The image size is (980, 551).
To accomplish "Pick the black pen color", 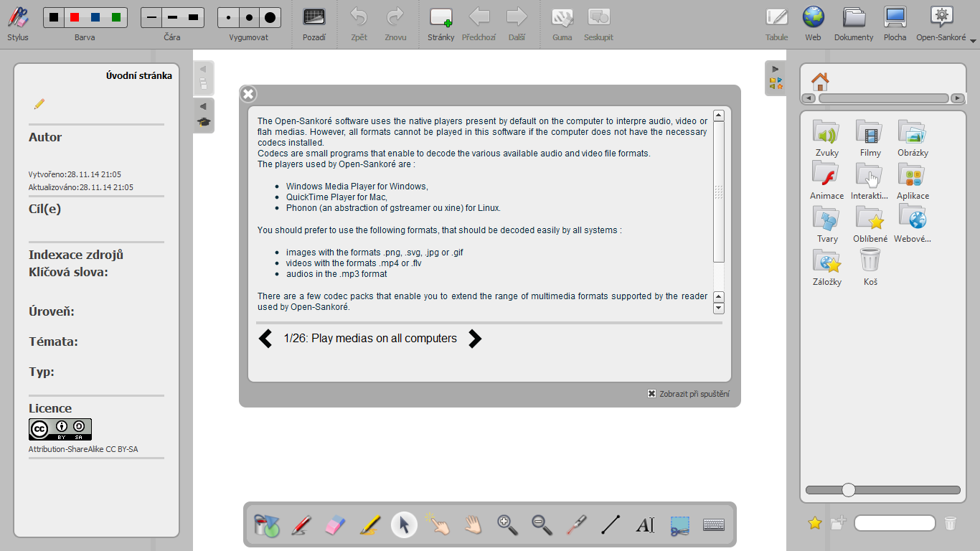I will click(54, 17).
